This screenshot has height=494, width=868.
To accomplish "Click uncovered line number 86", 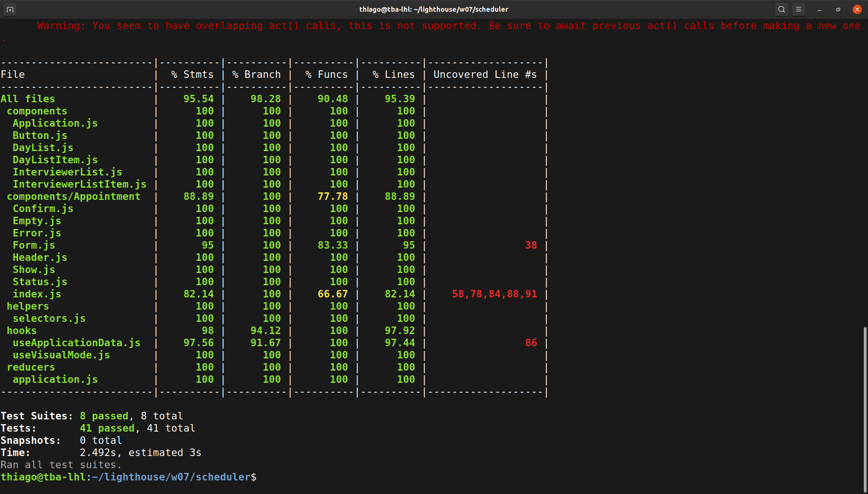I will click(531, 343).
